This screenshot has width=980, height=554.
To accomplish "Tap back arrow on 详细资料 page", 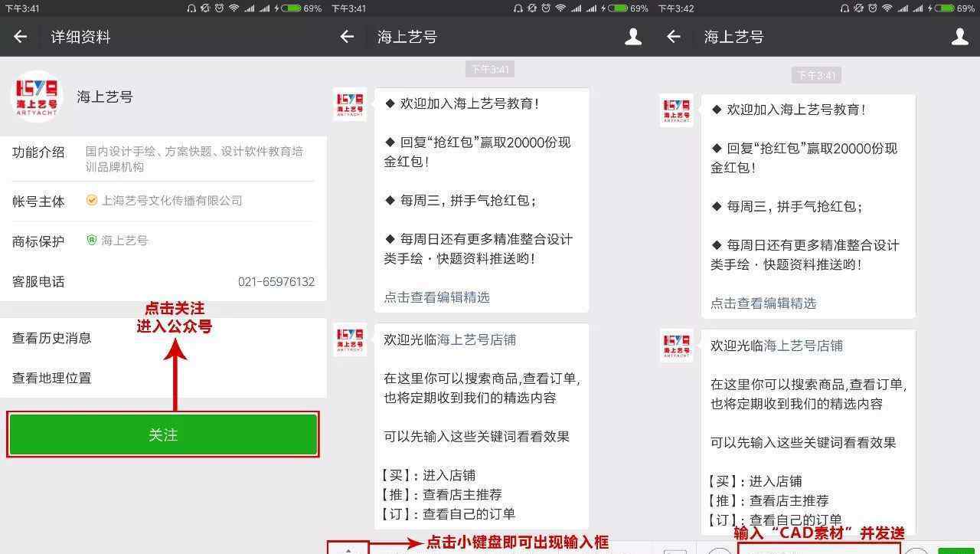I will tap(21, 37).
